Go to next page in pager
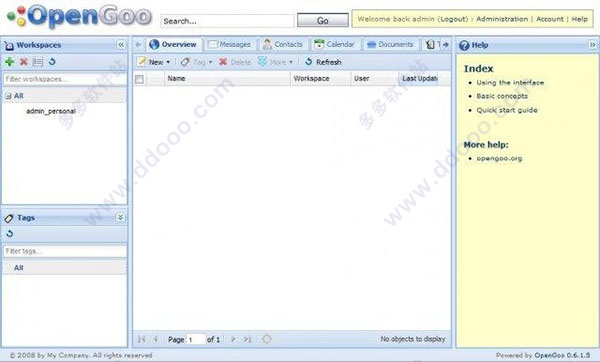 [233, 339]
